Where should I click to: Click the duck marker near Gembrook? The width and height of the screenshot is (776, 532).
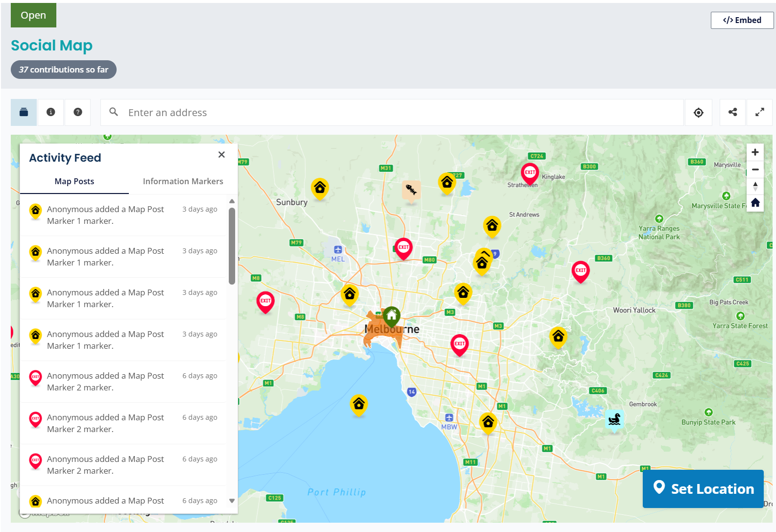click(614, 419)
